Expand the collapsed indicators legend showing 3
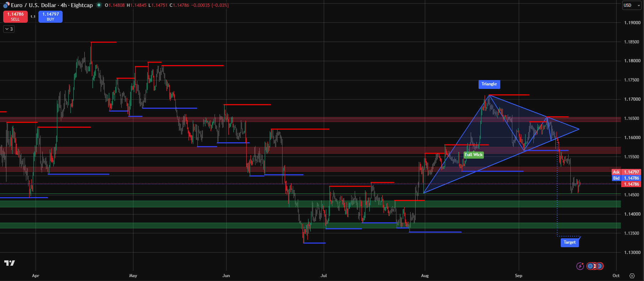This screenshot has height=281, width=644. [x=9, y=29]
